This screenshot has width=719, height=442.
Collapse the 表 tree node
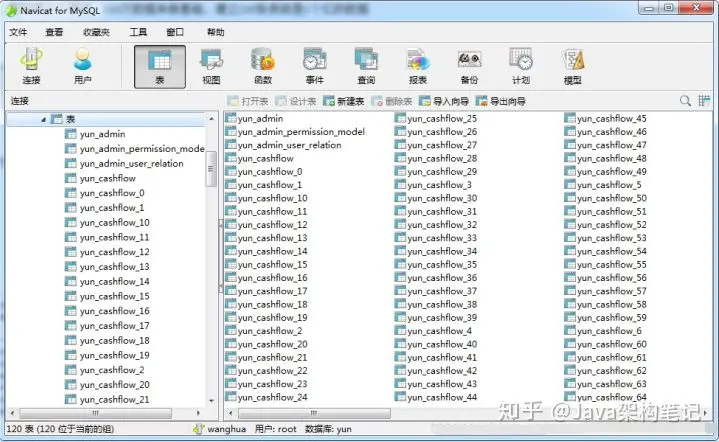click(x=43, y=120)
